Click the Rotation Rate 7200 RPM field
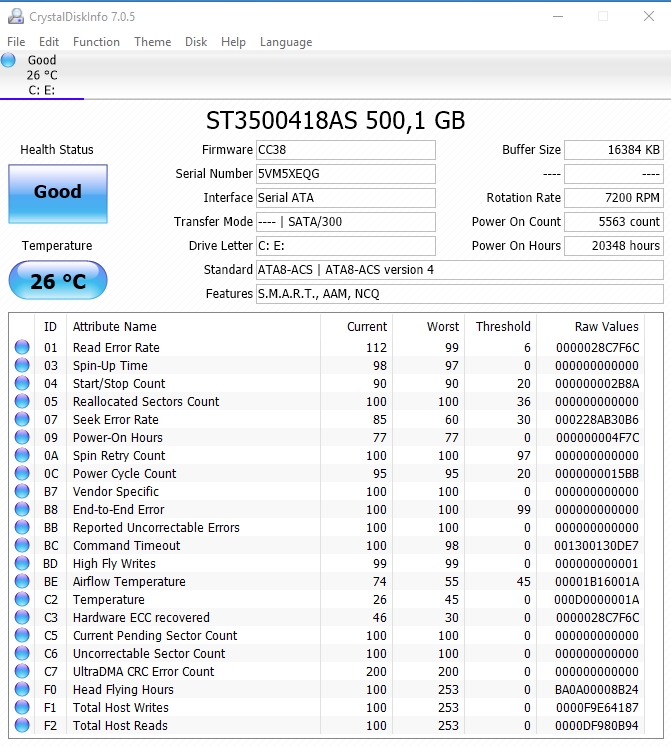The image size is (671, 746). click(x=614, y=198)
